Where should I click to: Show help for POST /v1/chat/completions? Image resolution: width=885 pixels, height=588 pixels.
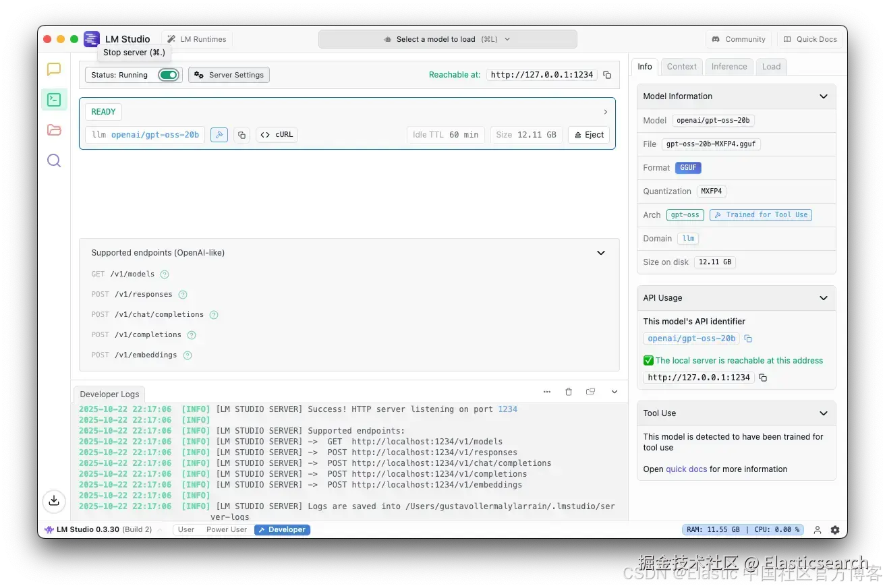[x=214, y=315]
